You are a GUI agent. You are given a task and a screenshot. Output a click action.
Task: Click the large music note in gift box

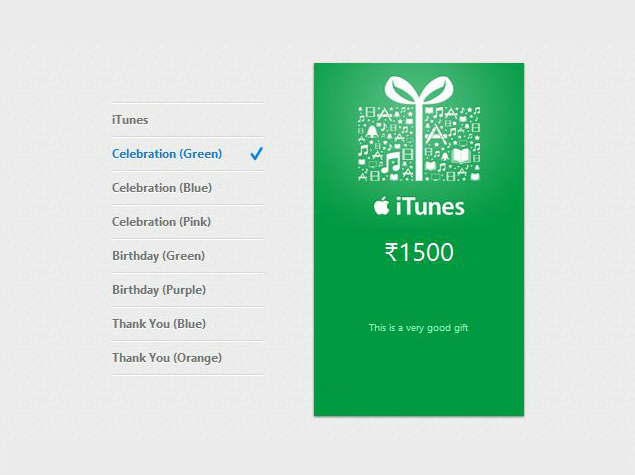(x=390, y=163)
